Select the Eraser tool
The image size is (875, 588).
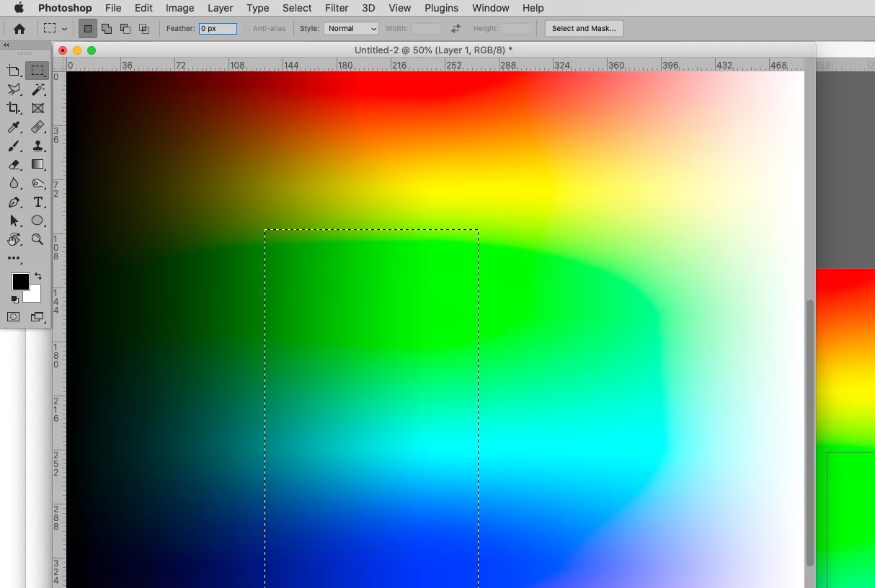click(x=14, y=164)
